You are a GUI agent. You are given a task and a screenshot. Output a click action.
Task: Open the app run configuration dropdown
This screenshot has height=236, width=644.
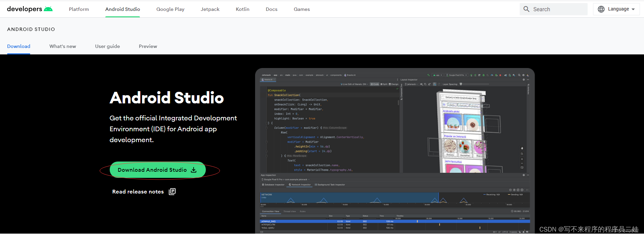tap(437, 75)
